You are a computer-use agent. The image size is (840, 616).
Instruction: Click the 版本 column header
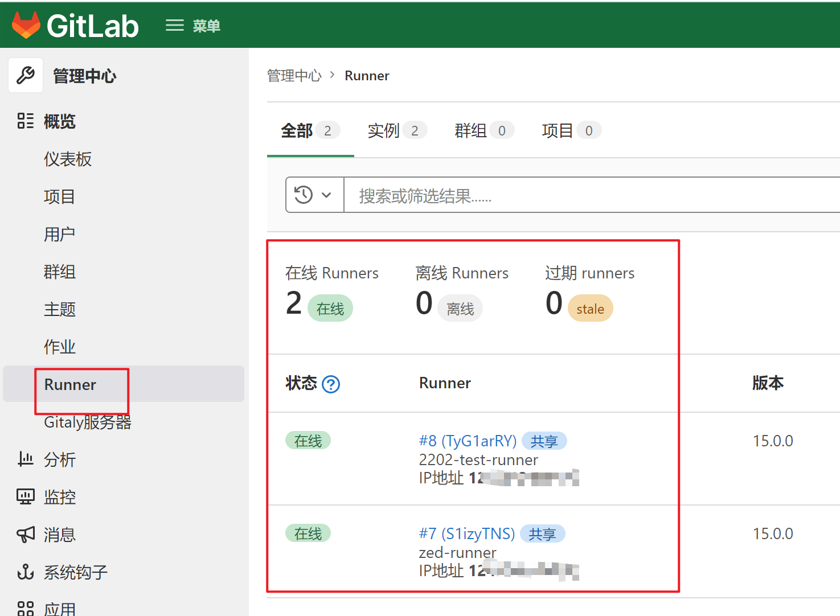click(768, 383)
